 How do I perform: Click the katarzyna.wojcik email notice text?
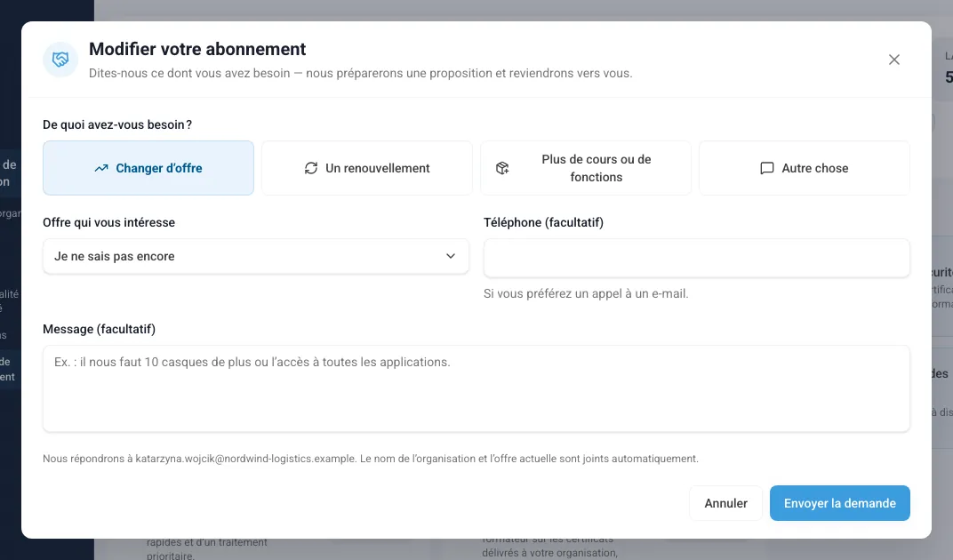[x=371, y=459]
